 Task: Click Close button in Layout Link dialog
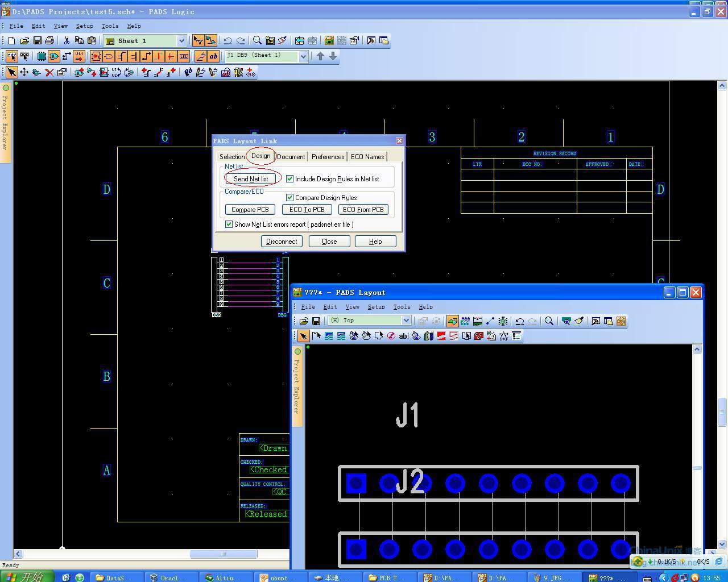[x=329, y=241]
